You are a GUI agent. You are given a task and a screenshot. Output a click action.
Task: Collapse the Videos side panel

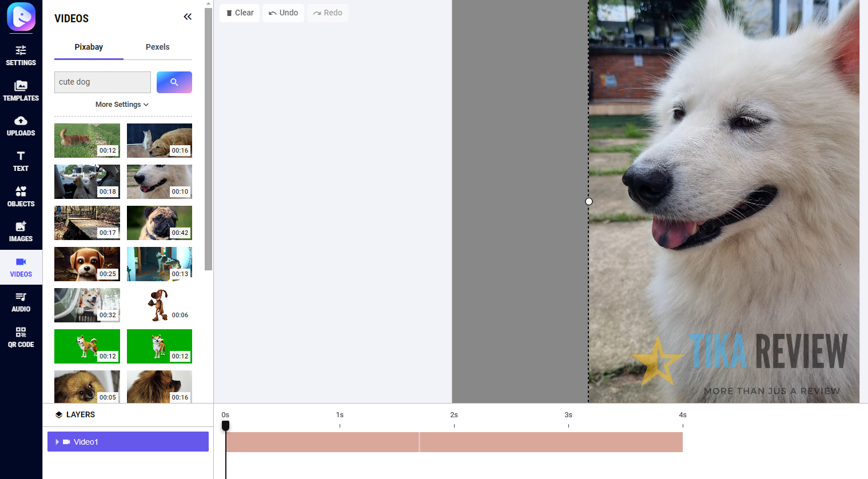188,17
